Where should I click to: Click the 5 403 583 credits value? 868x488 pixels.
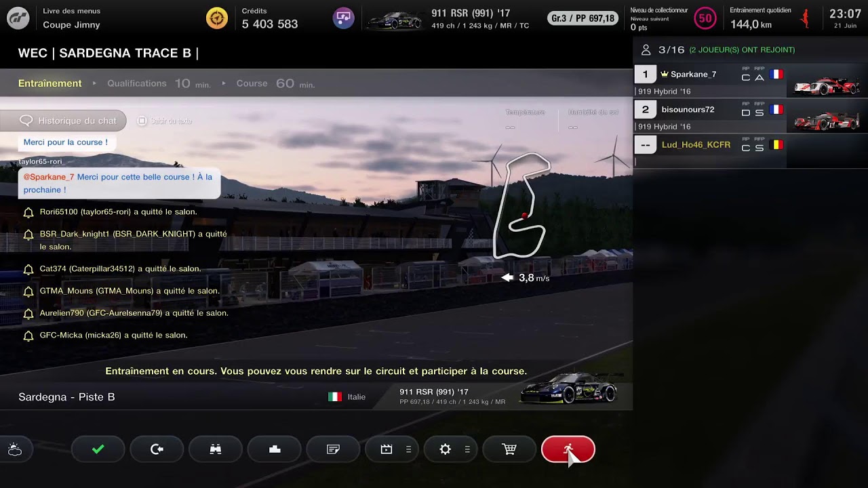click(x=270, y=24)
